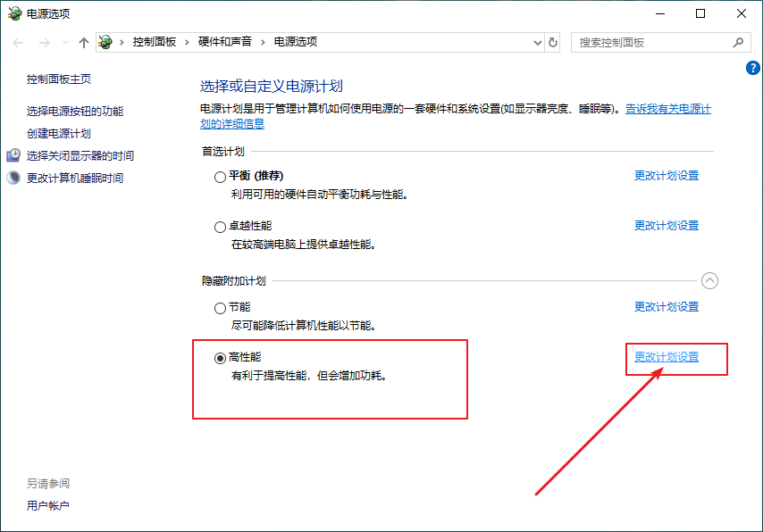This screenshot has height=532, width=763.
Task: Select the 卓越性能 power plan
Action: coord(220,226)
